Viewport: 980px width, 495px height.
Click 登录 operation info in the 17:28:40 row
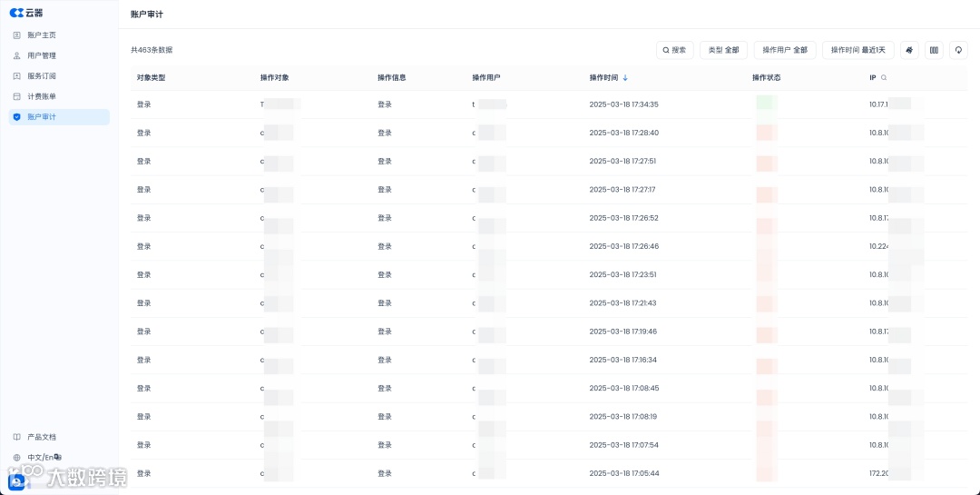385,133
